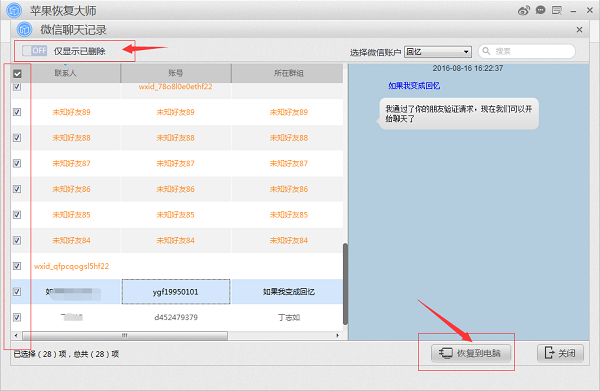Click the right arrow of the horizontal scrollbar

pyautogui.click(x=337, y=336)
